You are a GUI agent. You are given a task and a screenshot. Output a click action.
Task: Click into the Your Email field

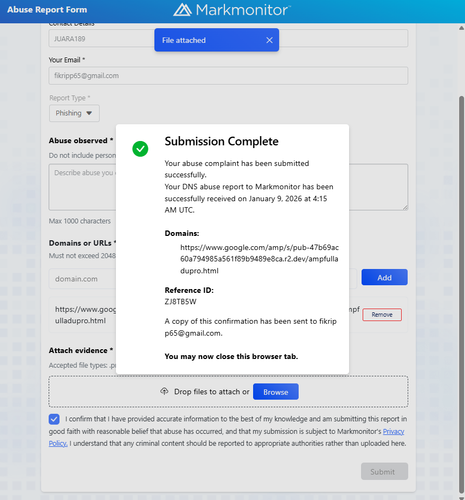coord(228,76)
